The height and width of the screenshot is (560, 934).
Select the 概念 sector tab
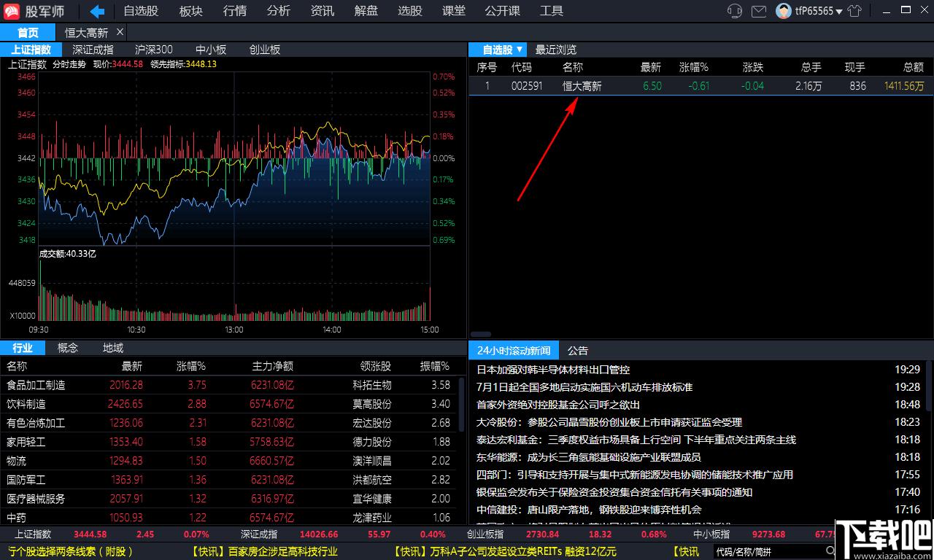point(68,348)
